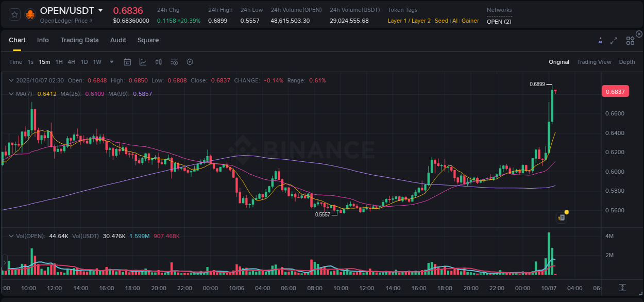Image resolution: width=644 pixels, height=302 pixels.
Task: Select the 15m interval
Action: click(44, 62)
